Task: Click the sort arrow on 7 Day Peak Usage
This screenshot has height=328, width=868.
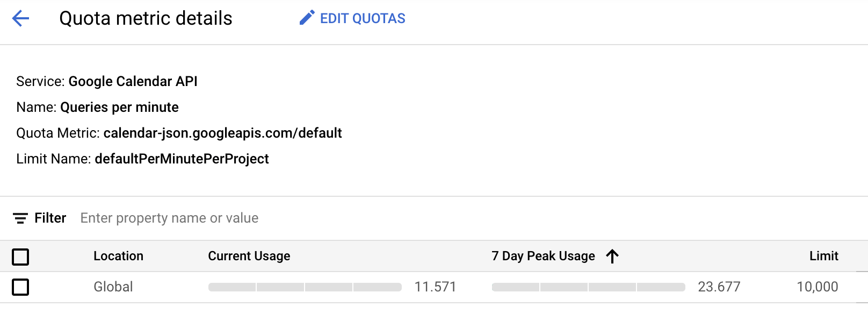Action: (612, 256)
